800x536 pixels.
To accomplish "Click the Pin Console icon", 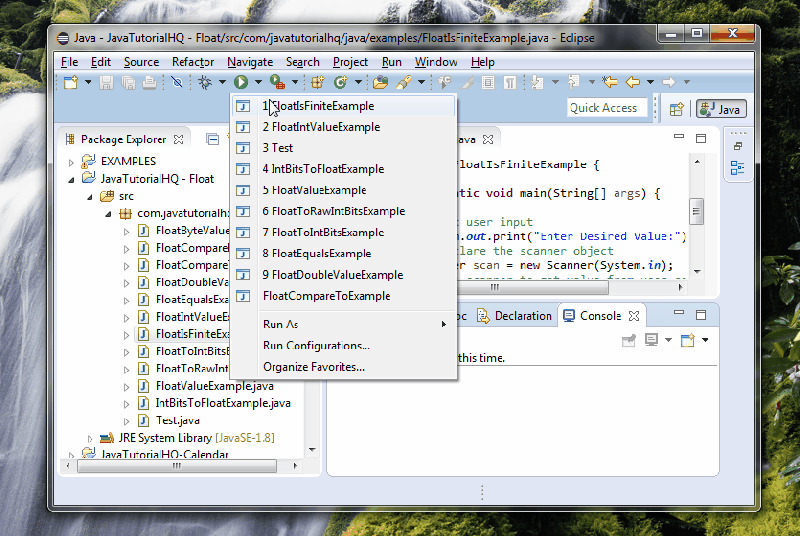I will pos(629,340).
